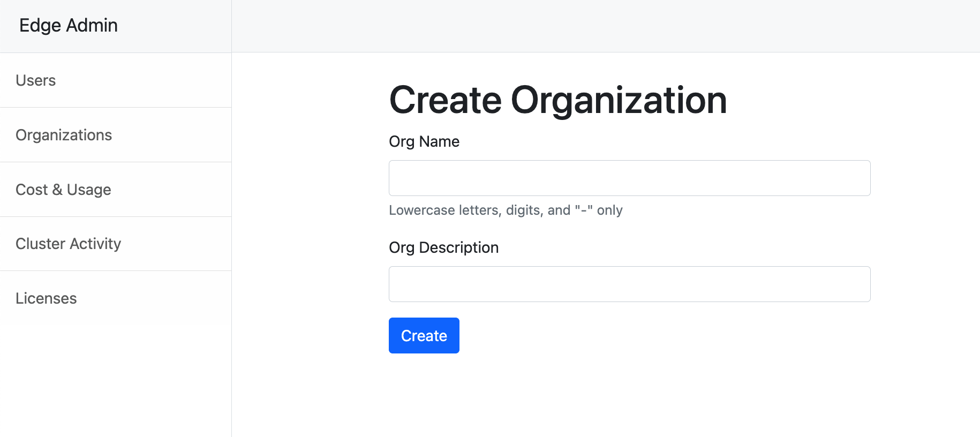Click inside the Org Description field

629,284
